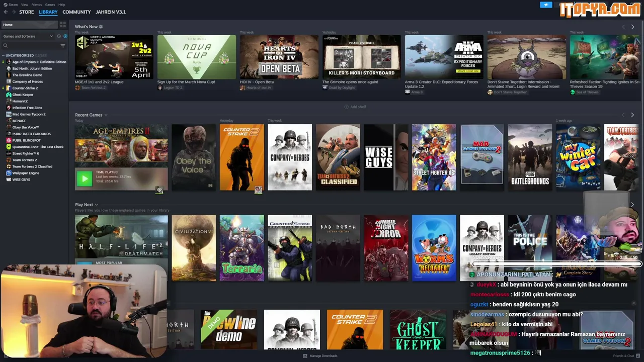
Task: Select Company of Heroes in list
Action: tap(28, 81)
